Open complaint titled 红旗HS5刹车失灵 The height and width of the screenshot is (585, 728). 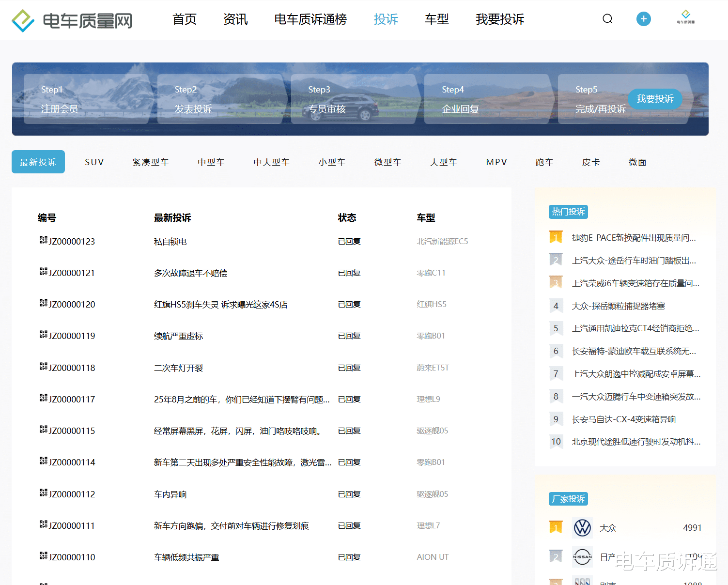coord(220,305)
